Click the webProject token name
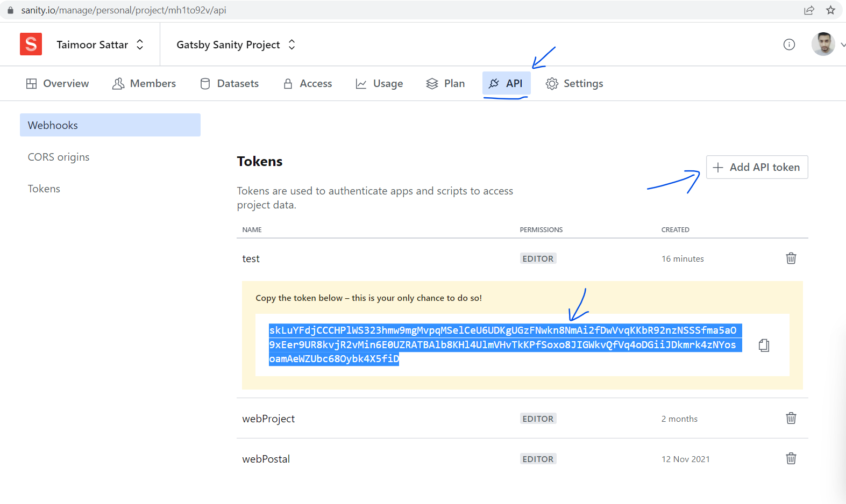 click(268, 419)
